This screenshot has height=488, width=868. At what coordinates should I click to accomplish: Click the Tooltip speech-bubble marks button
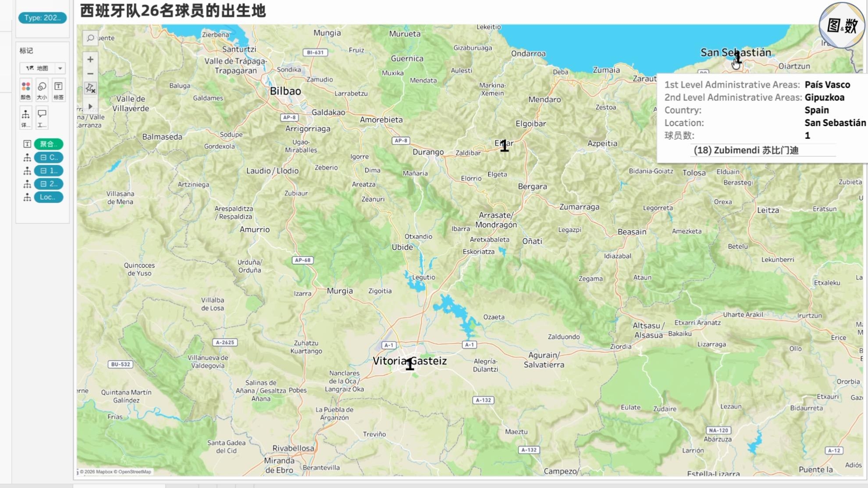coord(42,118)
